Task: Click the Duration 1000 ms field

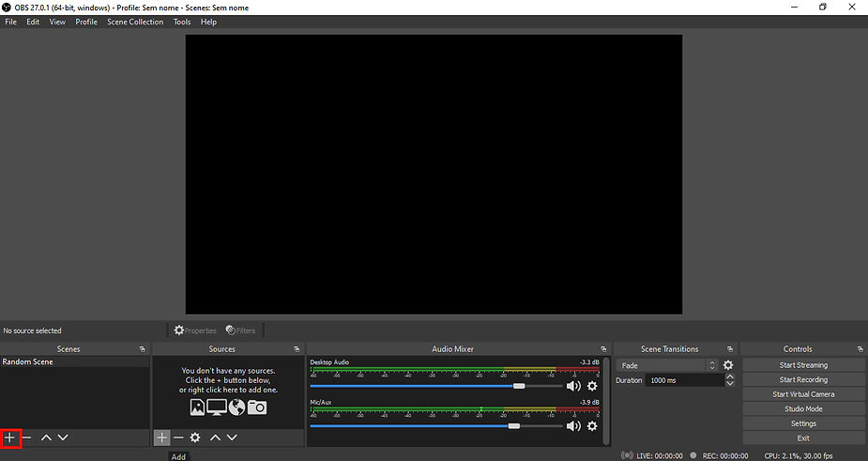Action: point(685,380)
